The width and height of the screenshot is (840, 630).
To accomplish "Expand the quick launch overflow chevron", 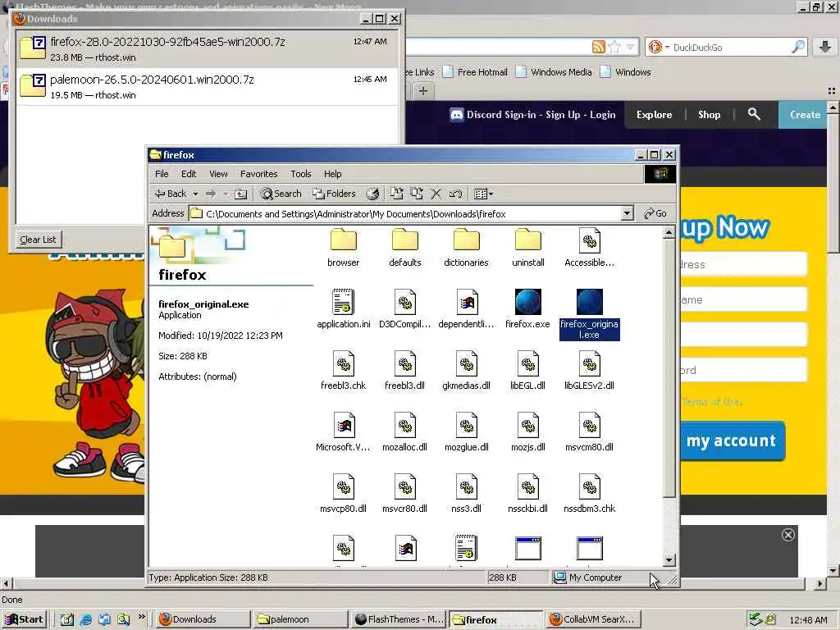I will (141, 617).
